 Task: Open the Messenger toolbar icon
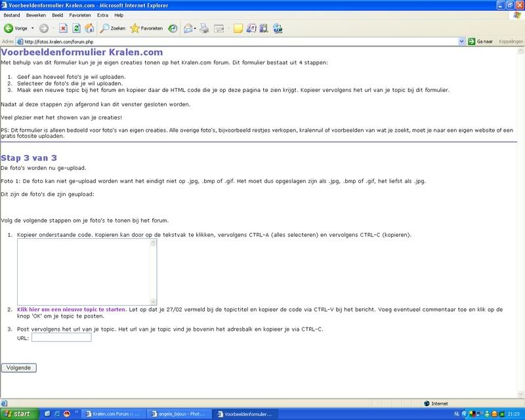pos(278,28)
